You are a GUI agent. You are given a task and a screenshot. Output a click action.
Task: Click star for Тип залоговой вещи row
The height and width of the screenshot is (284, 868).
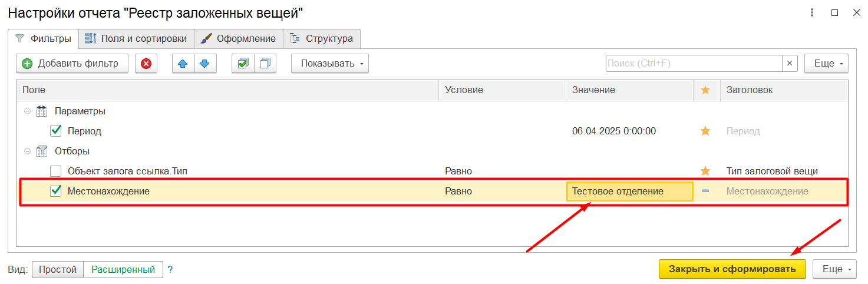click(705, 171)
